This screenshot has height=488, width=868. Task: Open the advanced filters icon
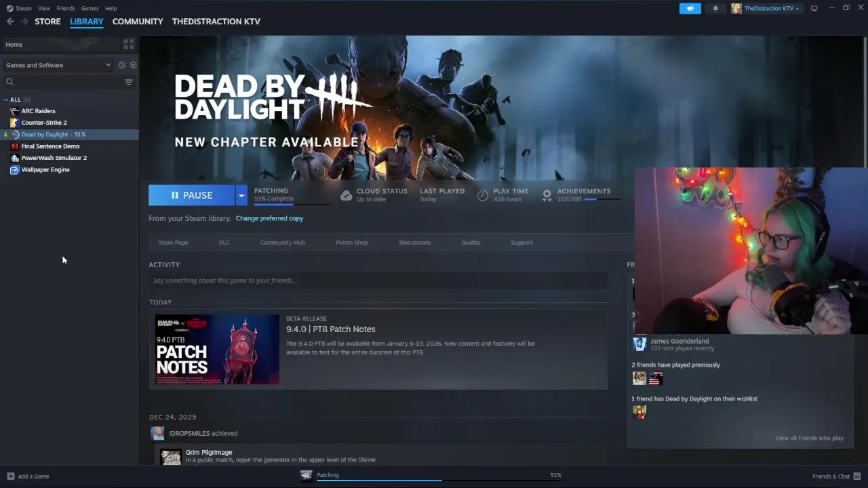[x=129, y=82]
